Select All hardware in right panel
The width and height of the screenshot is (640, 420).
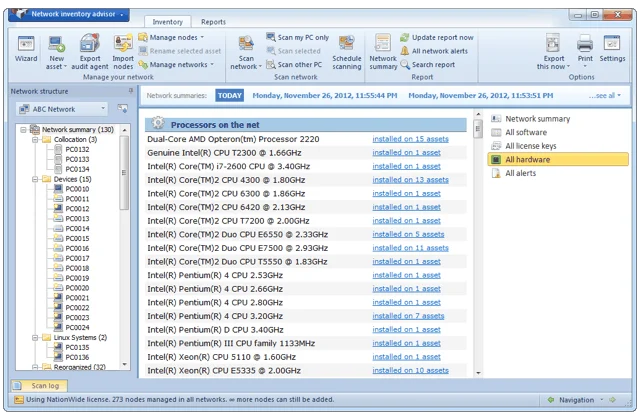(558, 159)
